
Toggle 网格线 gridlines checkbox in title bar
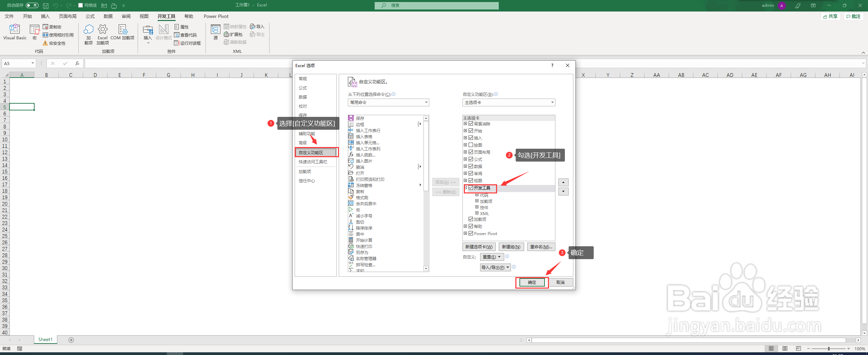81,5
